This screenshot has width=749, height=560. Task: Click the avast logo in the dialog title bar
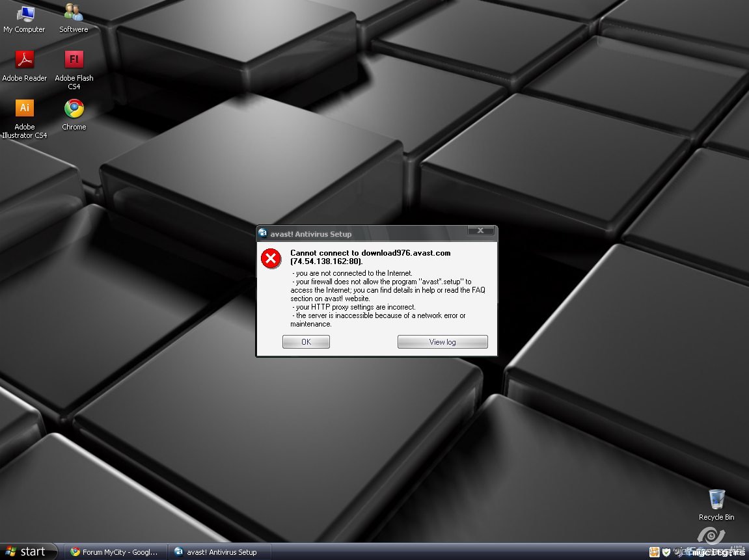(x=263, y=233)
